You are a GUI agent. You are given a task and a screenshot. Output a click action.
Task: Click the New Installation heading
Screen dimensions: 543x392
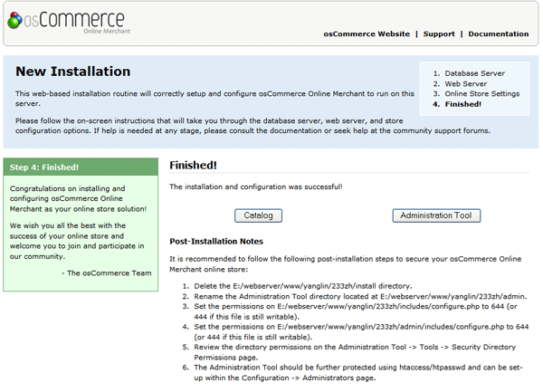pyautogui.click(x=73, y=72)
